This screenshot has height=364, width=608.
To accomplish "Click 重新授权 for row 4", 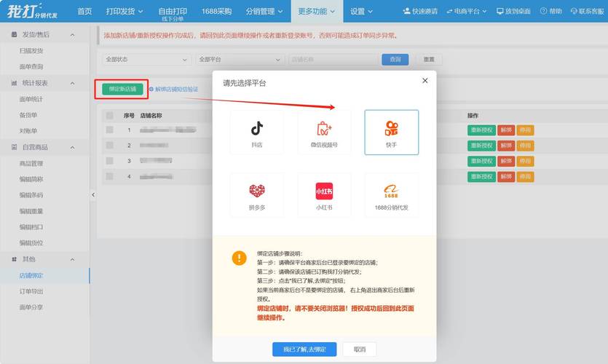I will tap(481, 176).
